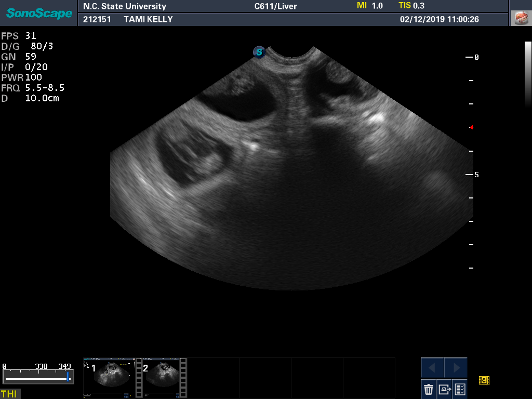Viewport: 532px width, 399px height.
Task: Toggle the THI harmonic imaging indicator
Action: click(x=9, y=394)
